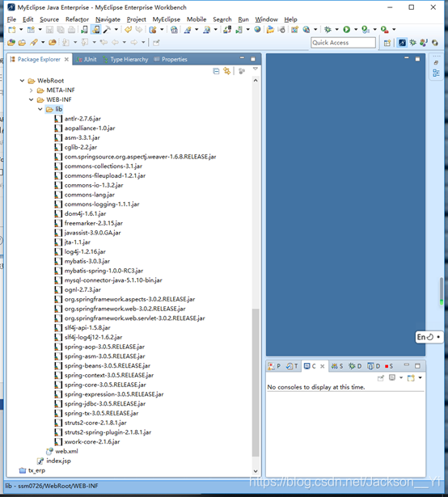Click the Package Explorer scroll up arrow
Viewport: 448px width, 497px height.
[256, 81]
